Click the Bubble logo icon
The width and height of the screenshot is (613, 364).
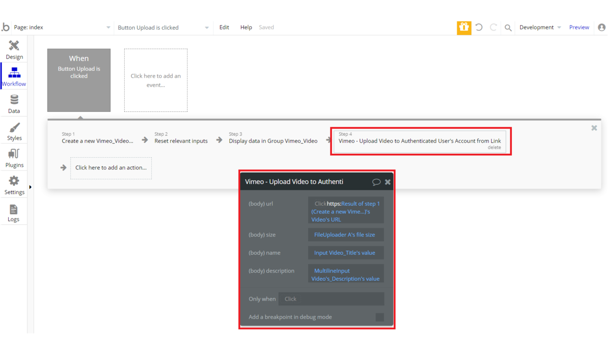[x=6, y=28]
